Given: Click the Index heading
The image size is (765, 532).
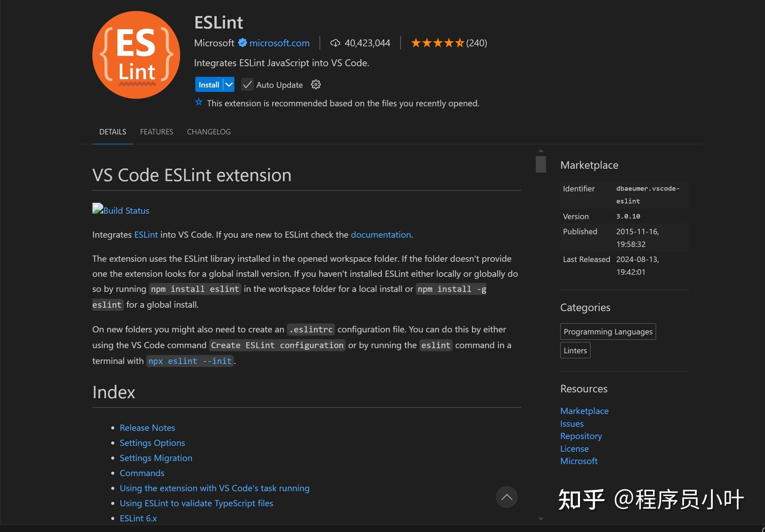Looking at the screenshot, I should 114,392.
